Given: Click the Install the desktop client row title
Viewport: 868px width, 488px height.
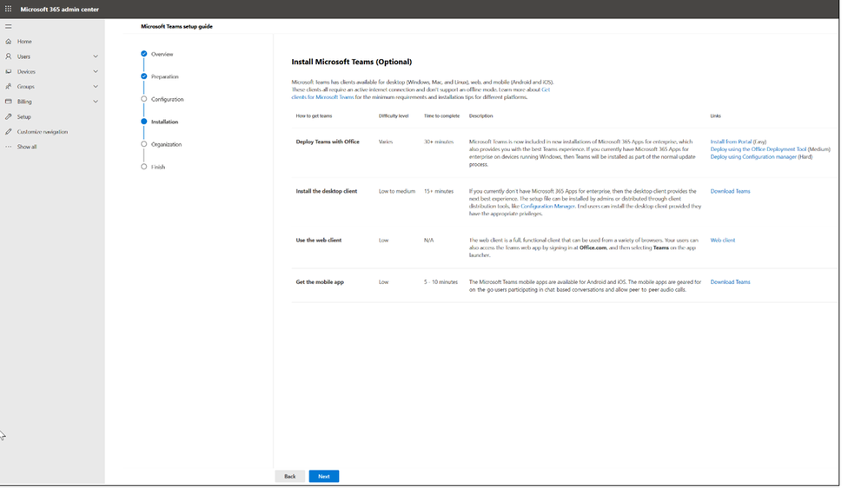Looking at the screenshot, I should (327, 191).
